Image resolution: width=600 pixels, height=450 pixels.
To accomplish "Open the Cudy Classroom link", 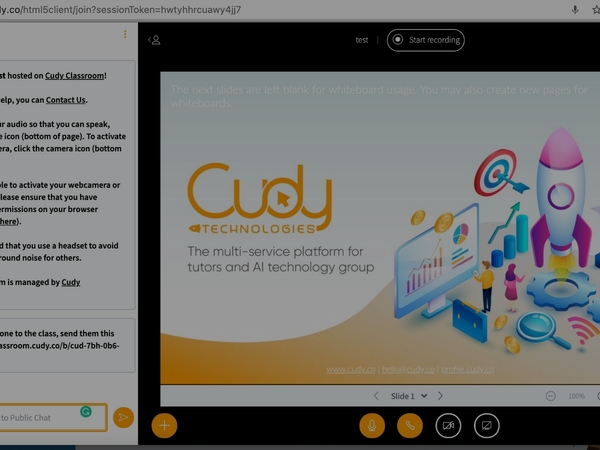I will click(74, 76).
